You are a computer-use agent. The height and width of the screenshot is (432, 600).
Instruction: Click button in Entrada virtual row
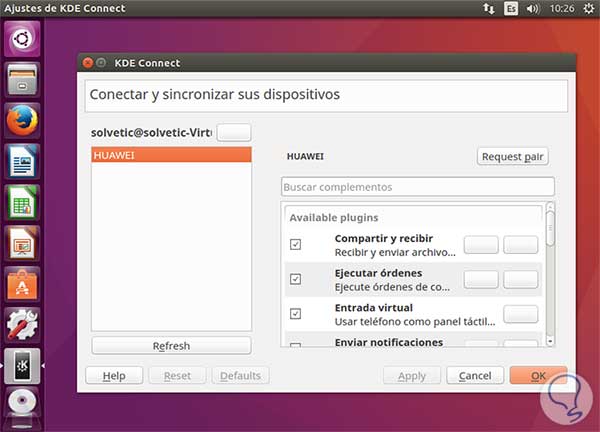[x=520, y=314]
